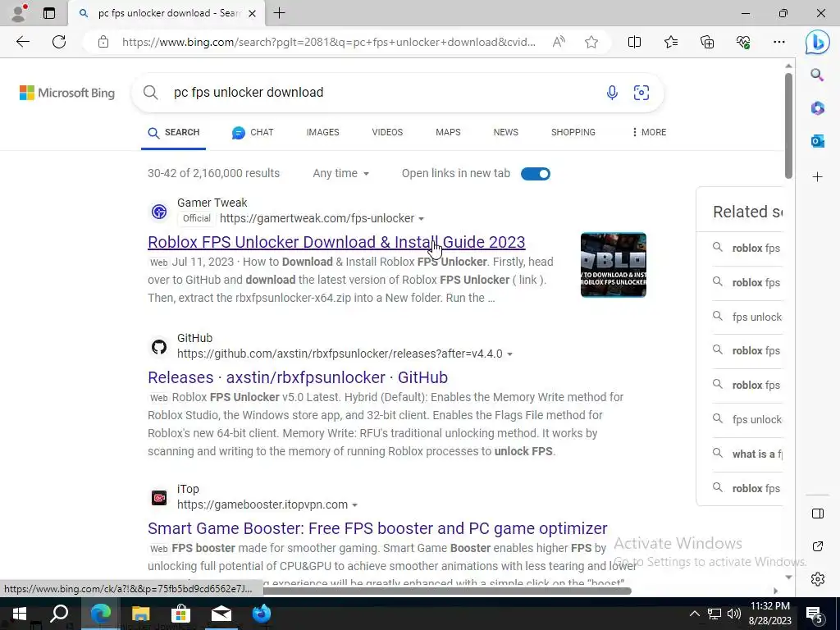Open the Edge profile icon
The width and height of the screenshot is (840, 630).
(x=20, y=13)
